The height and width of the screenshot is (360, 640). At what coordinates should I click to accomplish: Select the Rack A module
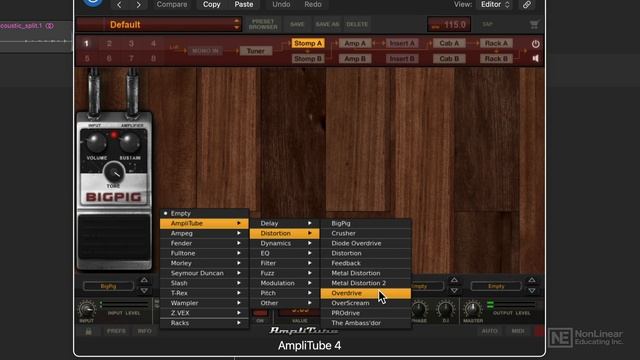(x=496, y=43)
